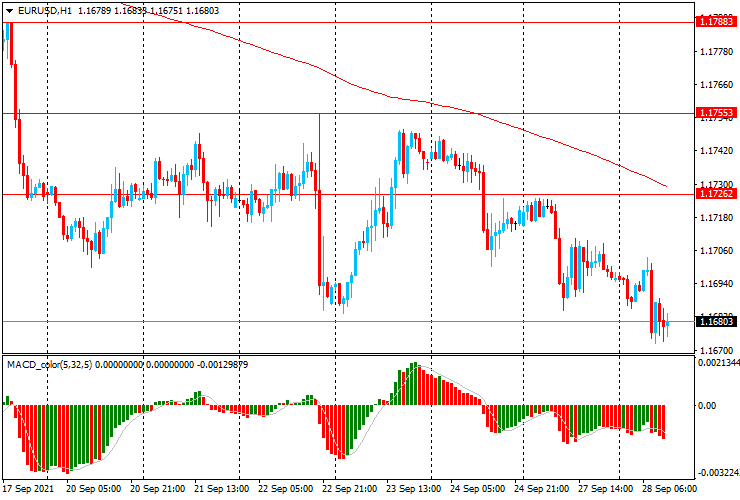Click the 27 Sep 14:00 time axis label

coord(605,488)
